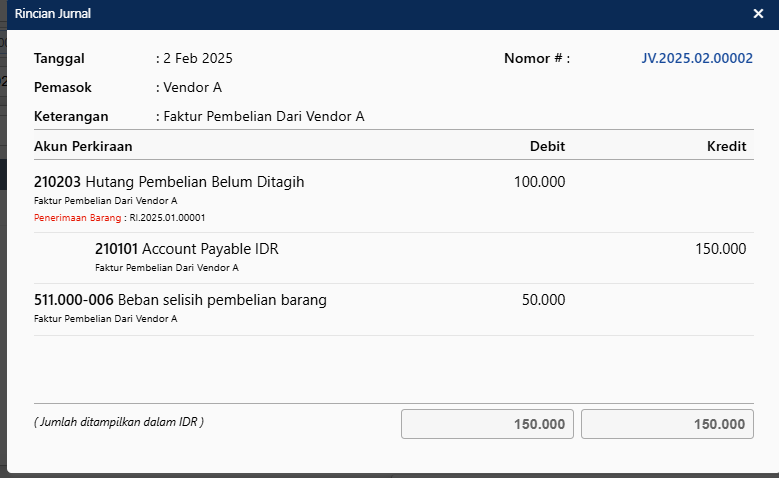Close the Rincian Jurnal dialog
Viewport: 779px width, 478px height.
(x=758, y=14)
